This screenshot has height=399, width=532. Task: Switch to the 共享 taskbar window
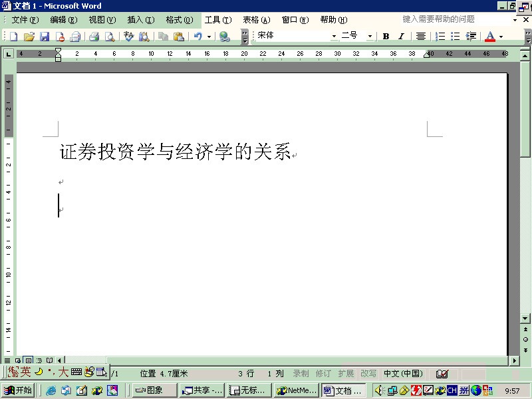coord(202,390)
